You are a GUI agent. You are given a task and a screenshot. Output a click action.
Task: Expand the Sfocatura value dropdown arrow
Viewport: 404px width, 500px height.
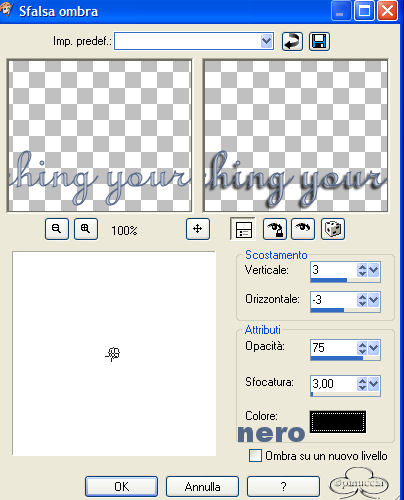[374, 384]
